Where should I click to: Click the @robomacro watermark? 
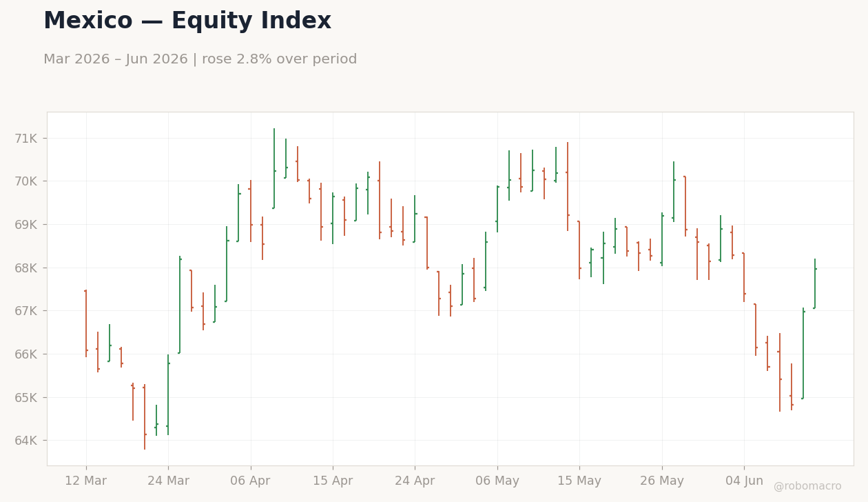807,487
